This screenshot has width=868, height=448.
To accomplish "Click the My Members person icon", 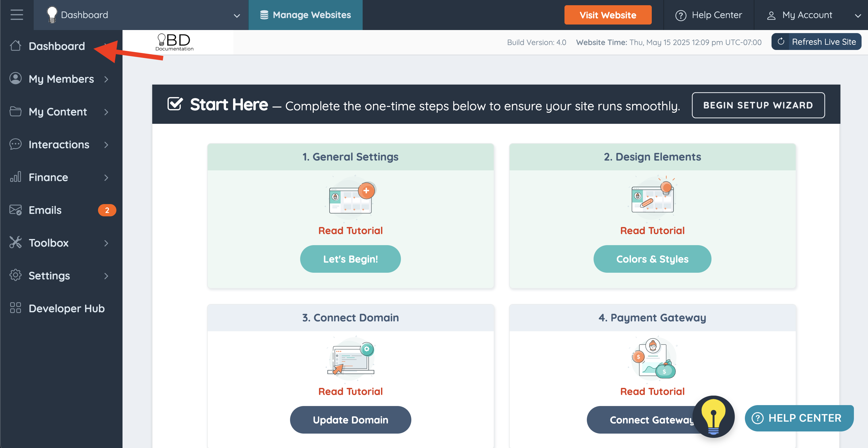I will click(16, 78).
